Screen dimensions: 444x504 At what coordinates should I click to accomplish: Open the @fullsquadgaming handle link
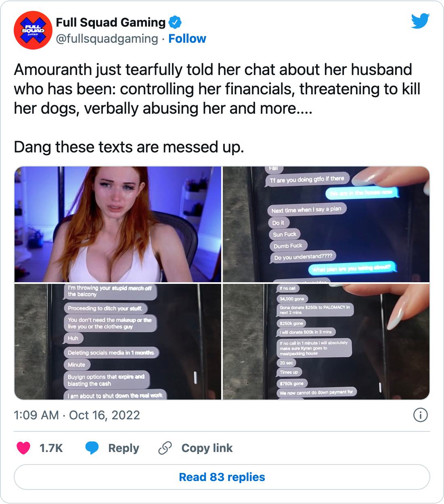click(x=107, y=39)
